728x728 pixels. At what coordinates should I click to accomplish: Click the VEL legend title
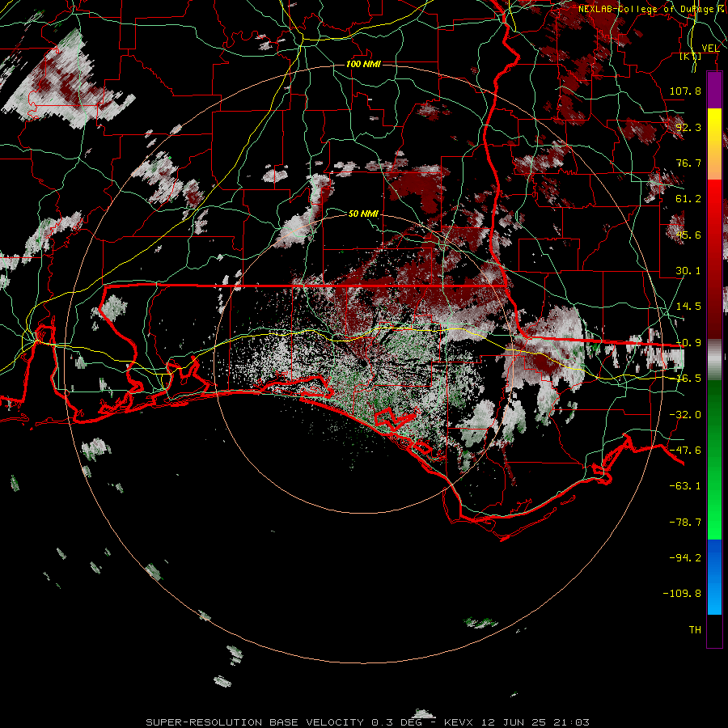point(710,49)
